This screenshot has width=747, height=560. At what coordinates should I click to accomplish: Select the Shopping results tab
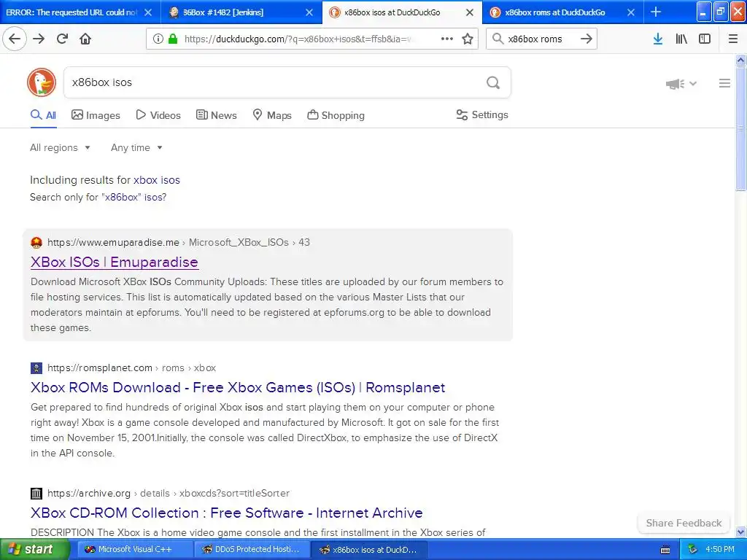click(x=336, y=115)
